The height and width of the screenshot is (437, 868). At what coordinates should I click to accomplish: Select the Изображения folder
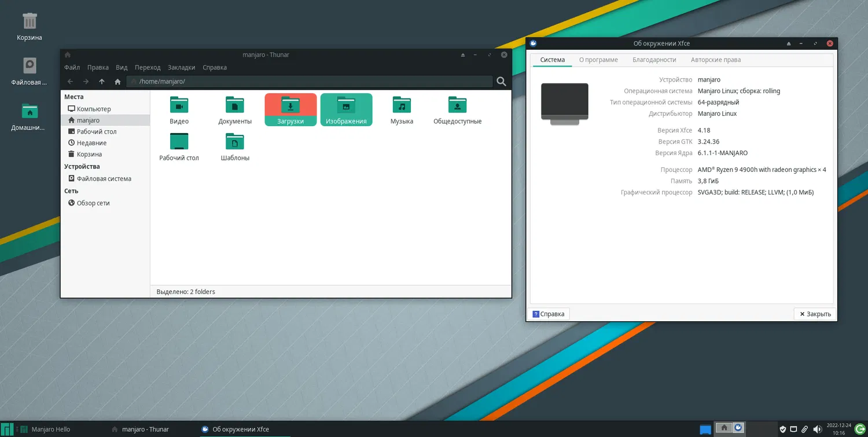click(x=346, y=109)
